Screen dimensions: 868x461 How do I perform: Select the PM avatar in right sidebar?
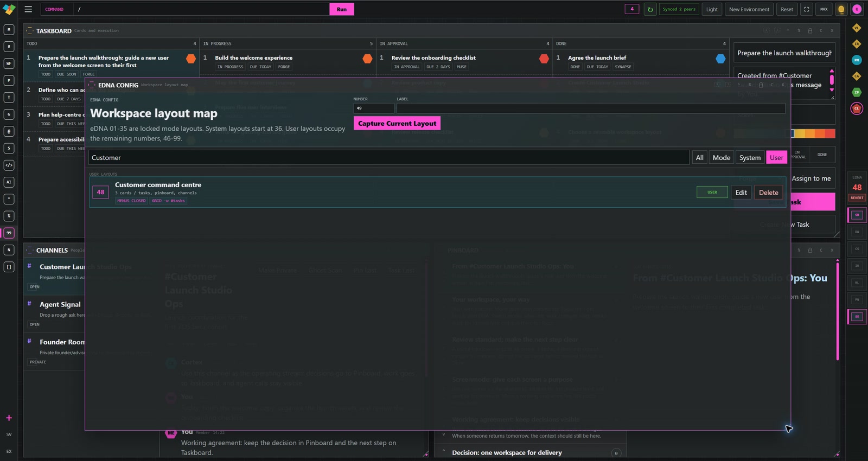click(x=857, y=60)
